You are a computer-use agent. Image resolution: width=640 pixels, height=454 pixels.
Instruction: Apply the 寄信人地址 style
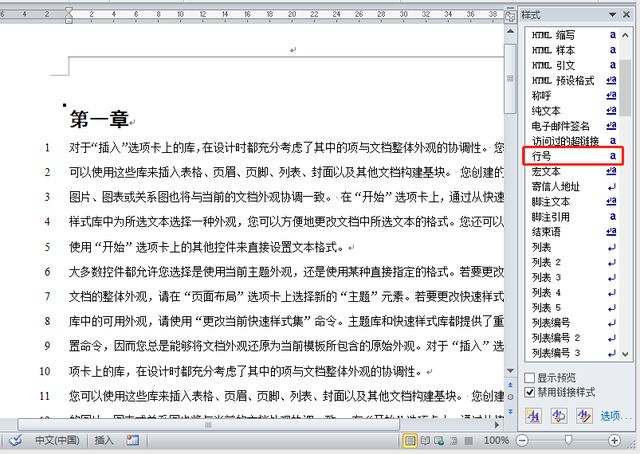click(572, 187)
